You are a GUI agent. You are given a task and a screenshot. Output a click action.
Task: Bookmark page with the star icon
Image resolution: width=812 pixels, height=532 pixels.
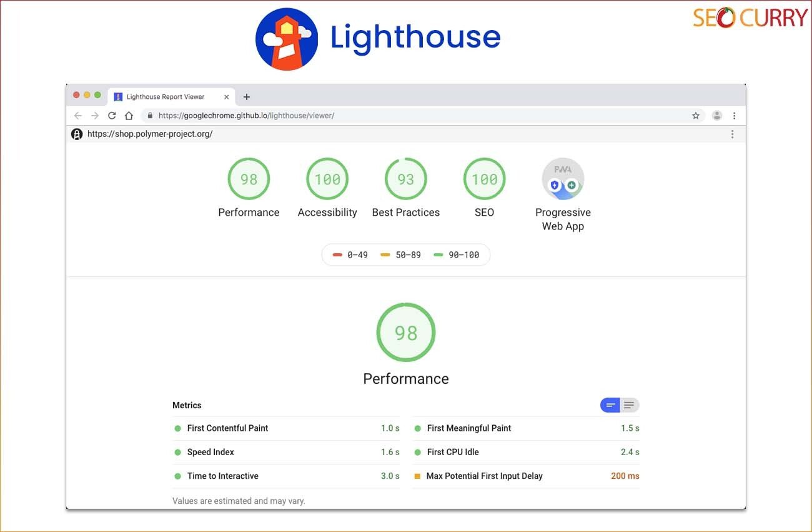696,116
